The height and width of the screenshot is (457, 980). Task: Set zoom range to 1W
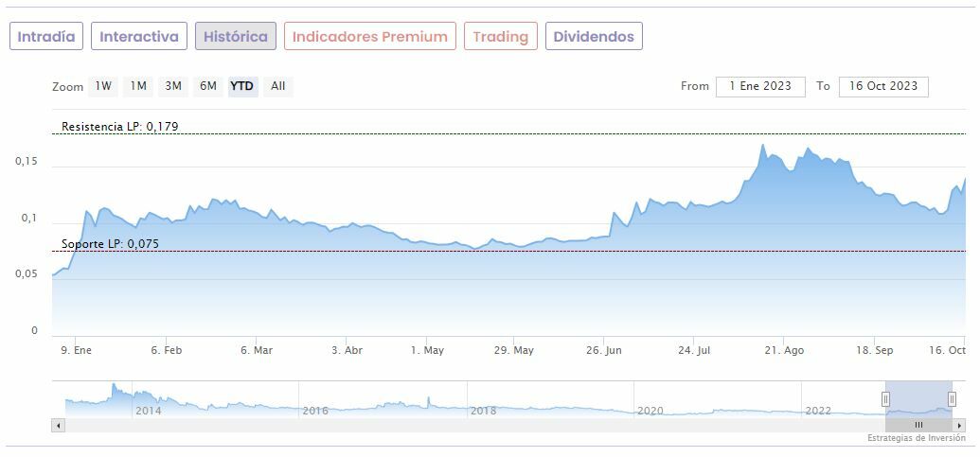[x=103, y=86]
